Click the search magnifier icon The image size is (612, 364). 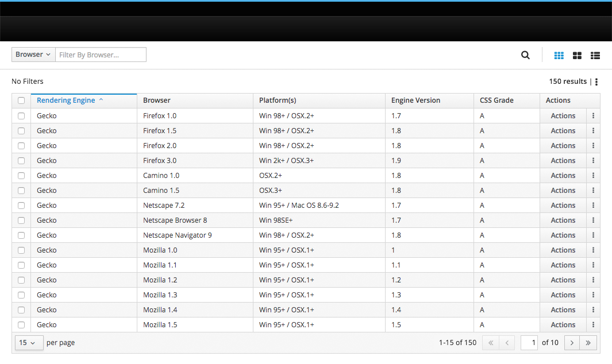point(525,55)
